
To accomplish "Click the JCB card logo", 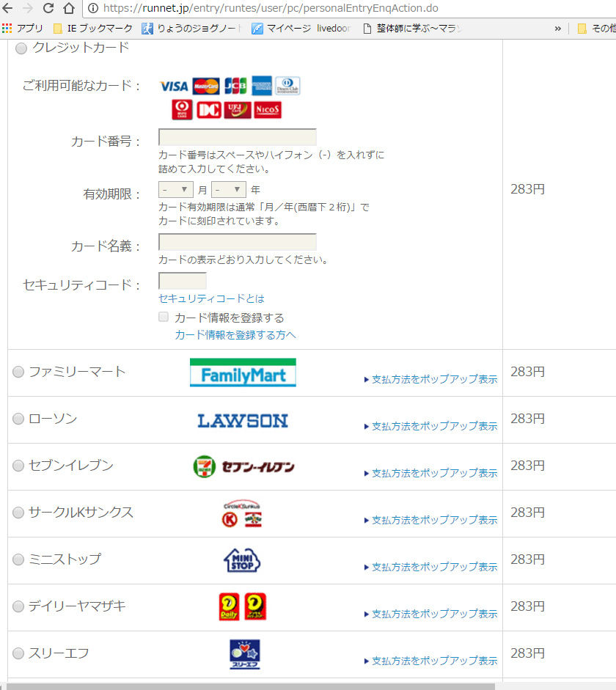I will (235, 86).
